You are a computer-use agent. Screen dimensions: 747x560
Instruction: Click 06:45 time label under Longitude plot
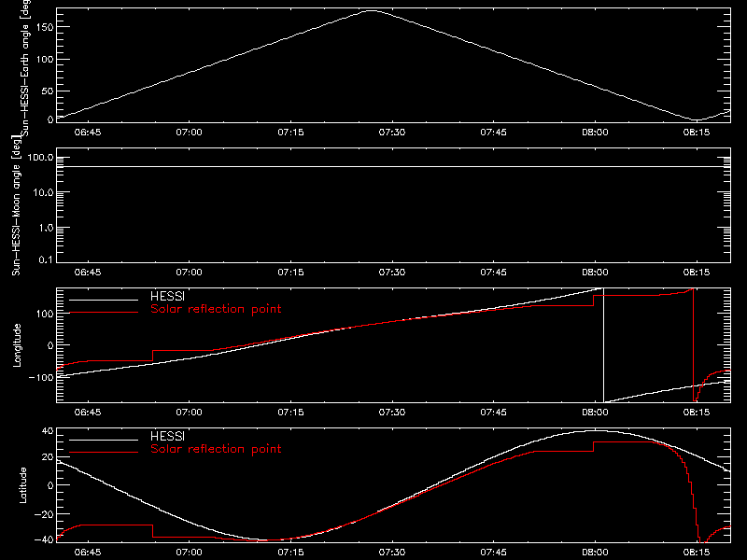click(88, 413)
